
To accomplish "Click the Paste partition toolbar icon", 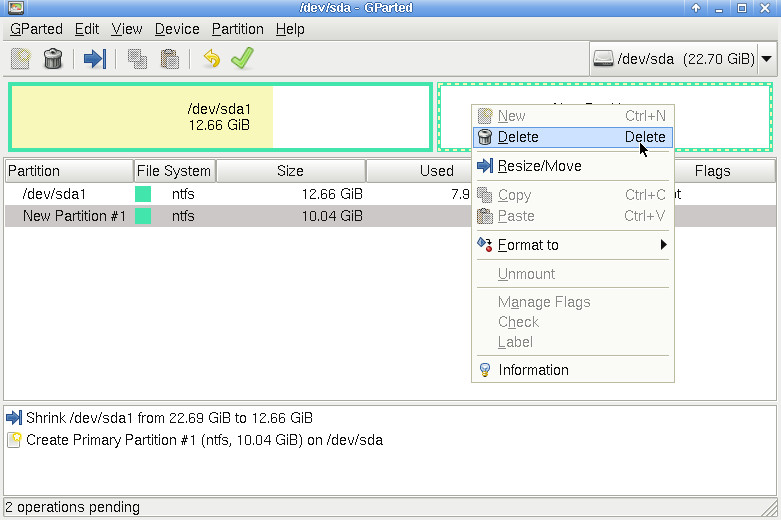I will pyautogui.click(x=170, y=59).
